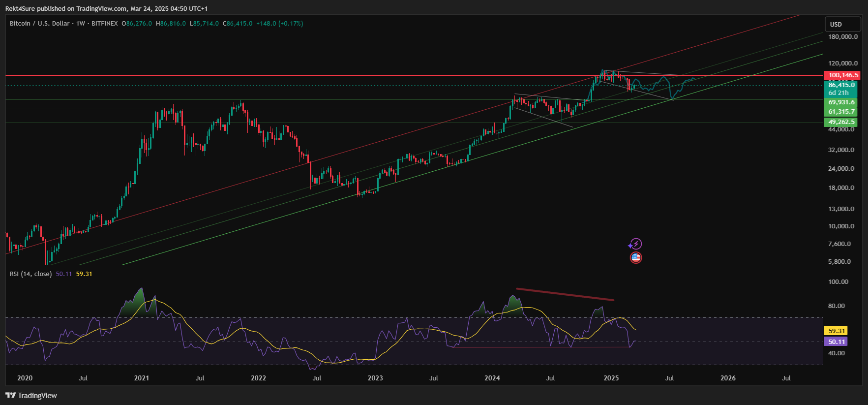Click the 24,000.0 price axis tick

841,169
